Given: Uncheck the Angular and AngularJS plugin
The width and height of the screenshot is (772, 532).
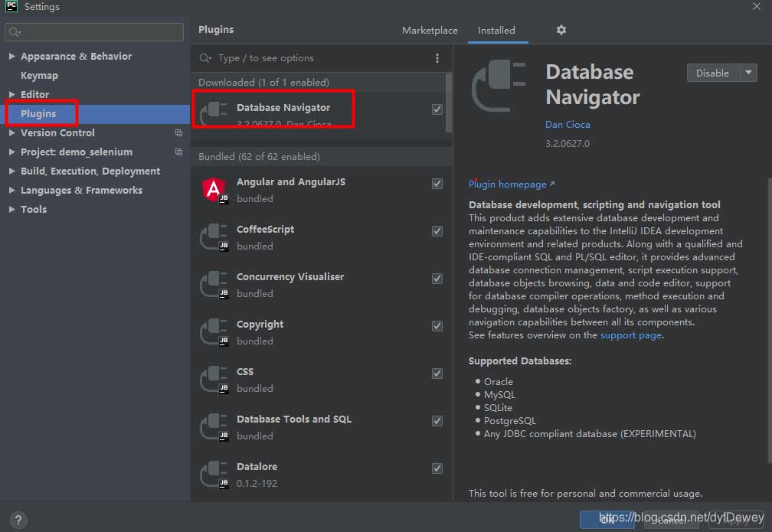Looking at the screenshot, I should [437, 184].
